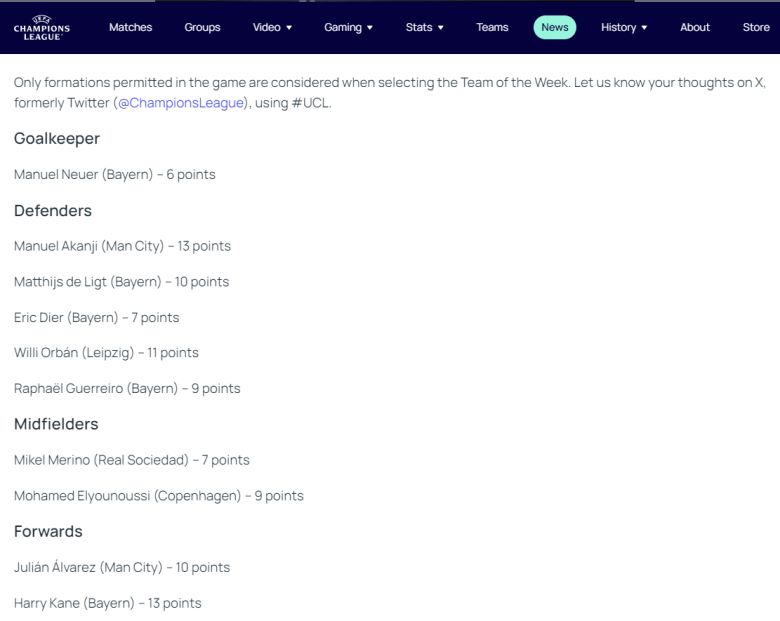
Task: Go to the Groups section
Action: 202,27
